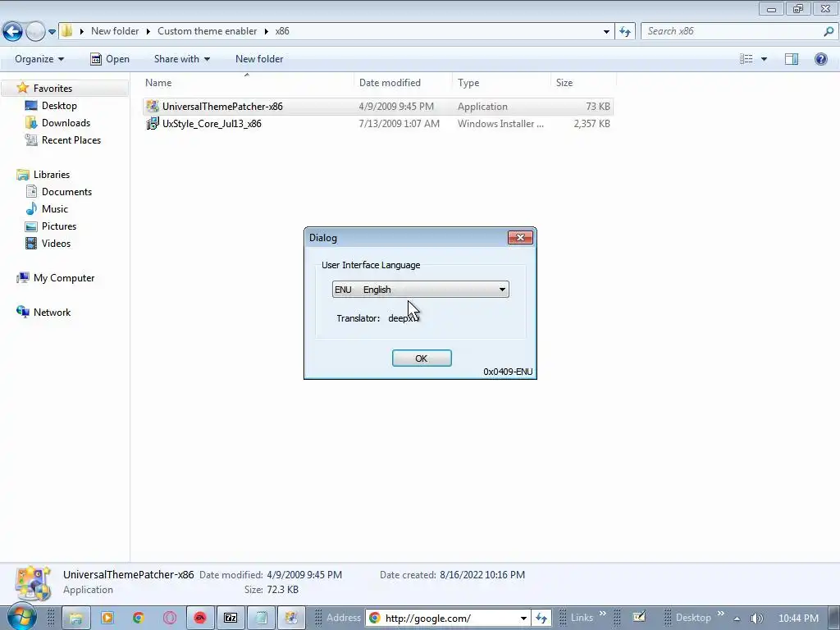
Task: Click the New folder breadcrumb
Action: click(115, 31)
